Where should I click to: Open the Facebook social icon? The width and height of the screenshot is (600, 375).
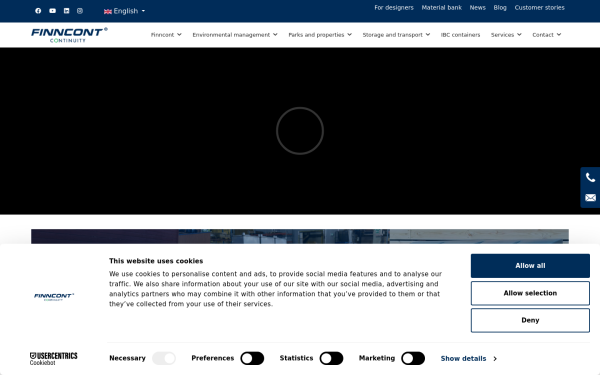38,11
